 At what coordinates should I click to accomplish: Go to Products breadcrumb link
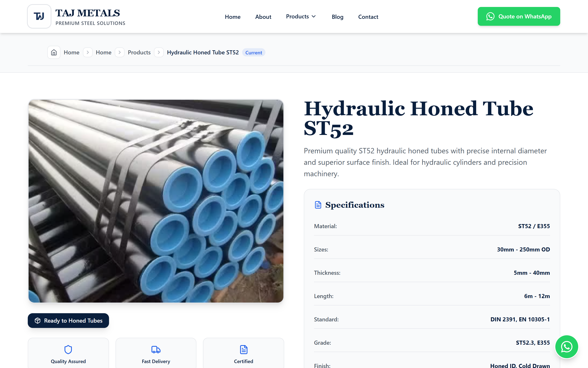pos(139,53)
